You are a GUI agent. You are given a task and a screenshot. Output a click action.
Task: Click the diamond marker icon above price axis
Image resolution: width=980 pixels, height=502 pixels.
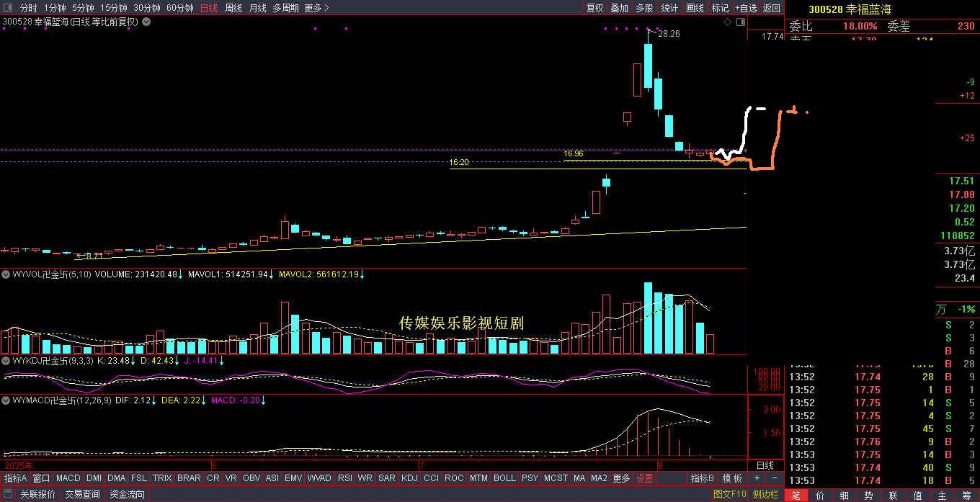tap(728, 22)
